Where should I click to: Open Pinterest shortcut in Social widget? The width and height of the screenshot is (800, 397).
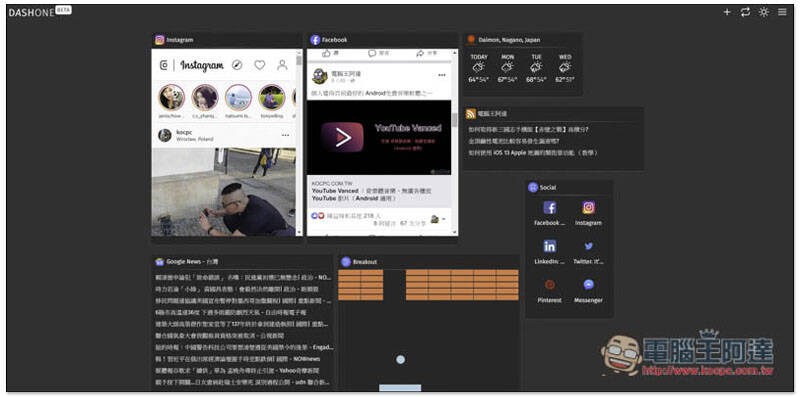point(549,290)
